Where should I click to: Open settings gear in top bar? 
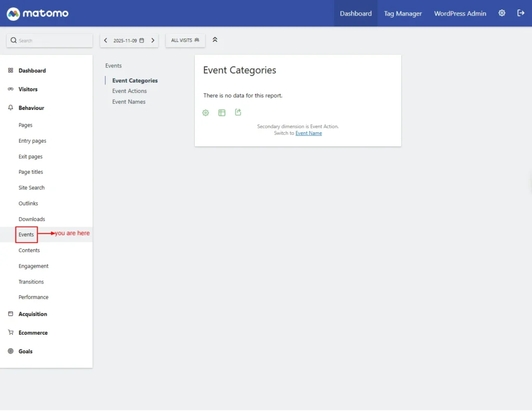(502, 13)
